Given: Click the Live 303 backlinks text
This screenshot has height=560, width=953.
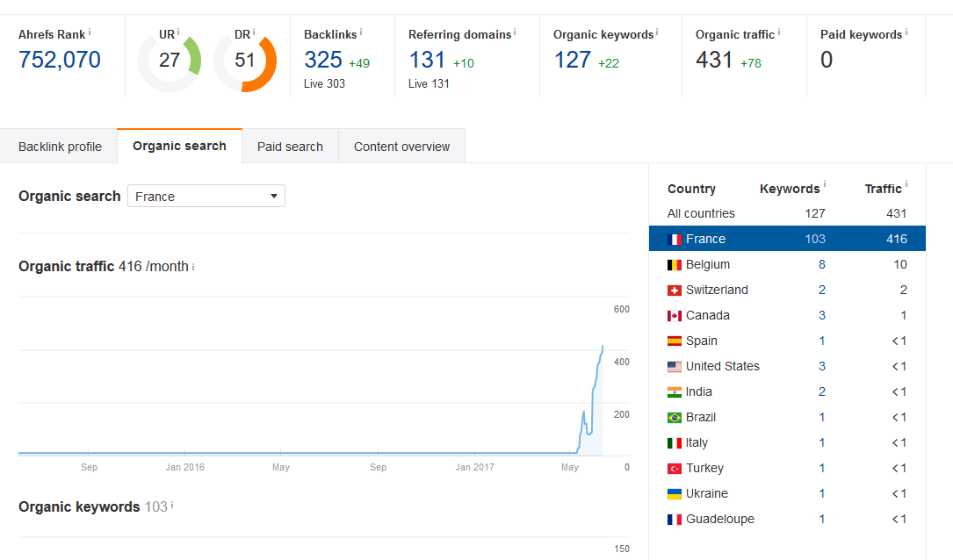Looking at the screenshot, I should [x=325, y=83].
